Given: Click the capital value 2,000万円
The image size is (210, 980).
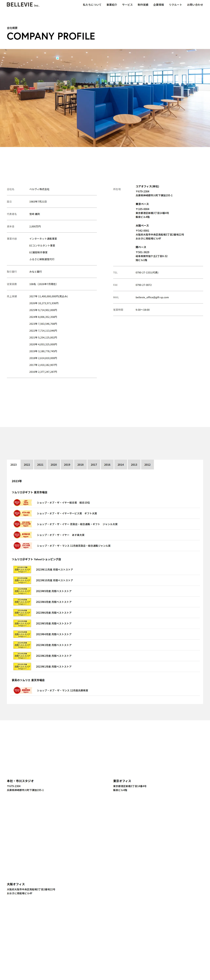Looking at the screenshot, I should point(35,226).
